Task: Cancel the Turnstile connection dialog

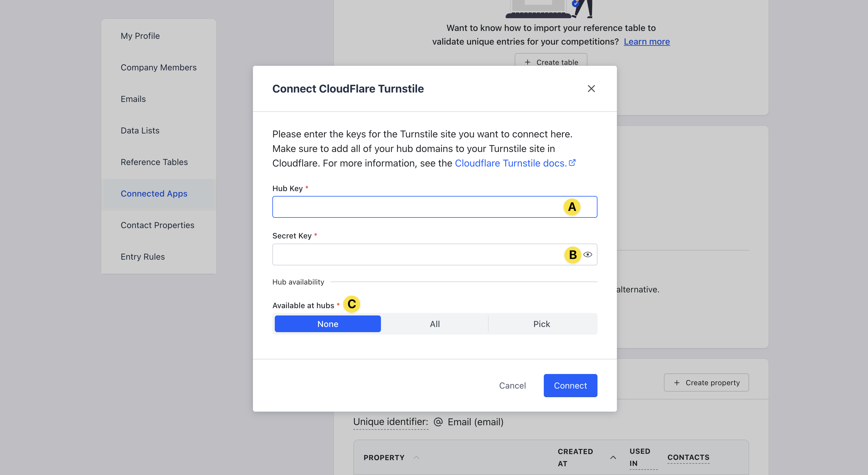Action: (512, 386)
